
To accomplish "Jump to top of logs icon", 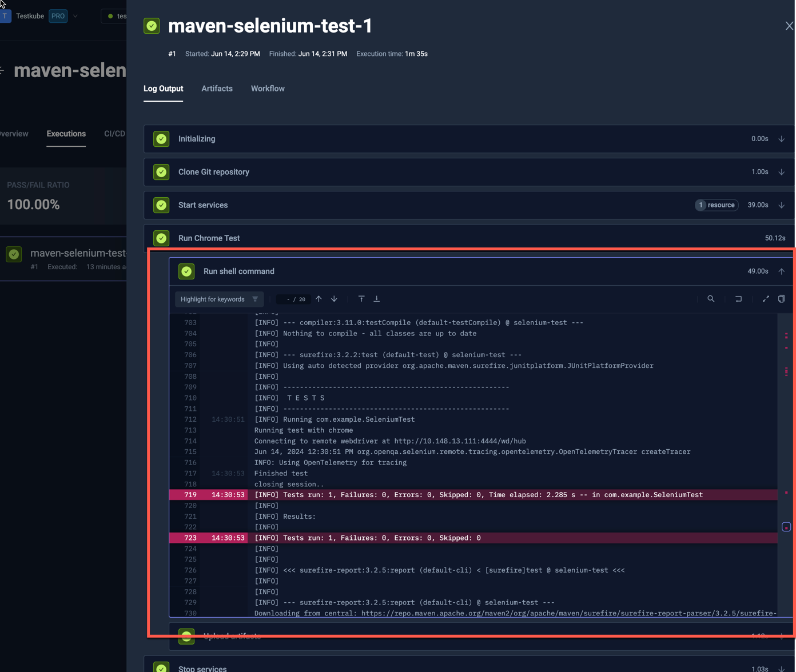I will (x=361, y=298).
